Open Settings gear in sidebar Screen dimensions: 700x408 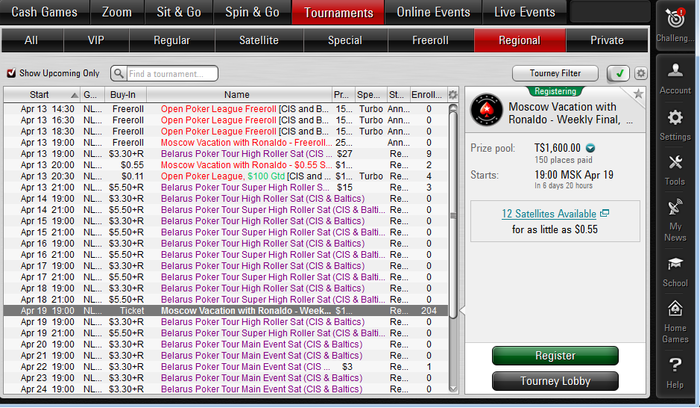[x=675, y=117]
